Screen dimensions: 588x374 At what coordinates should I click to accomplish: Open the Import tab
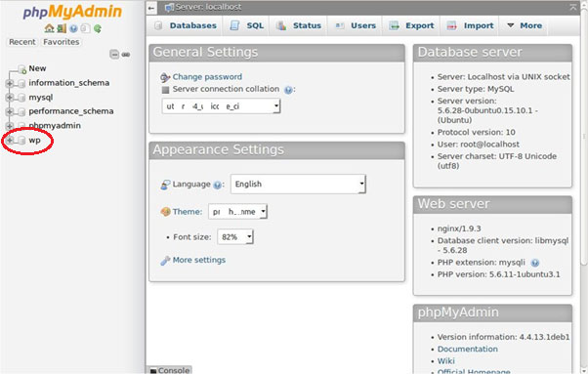click(x=470, y=25)
